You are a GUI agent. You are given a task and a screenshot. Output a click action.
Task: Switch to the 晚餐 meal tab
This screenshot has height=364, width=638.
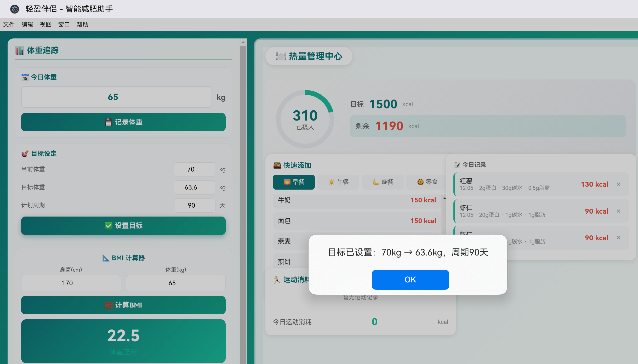point(383,182)
